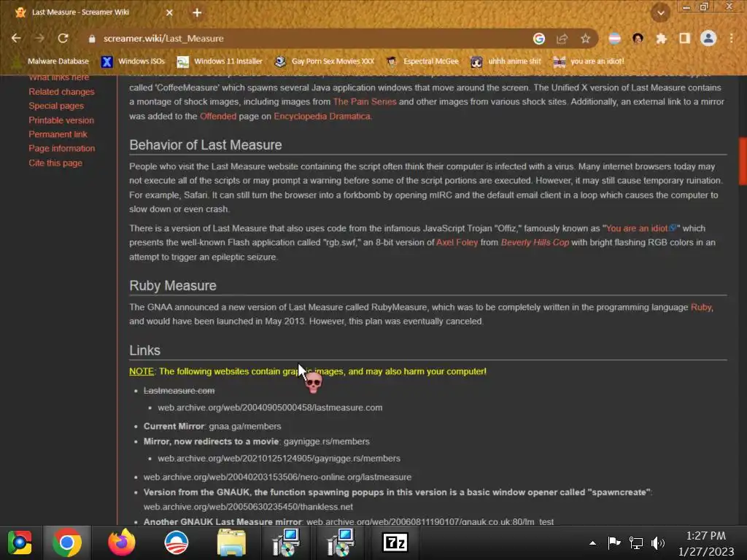Reload the current page
747x560 pixels.
(63, 38)
